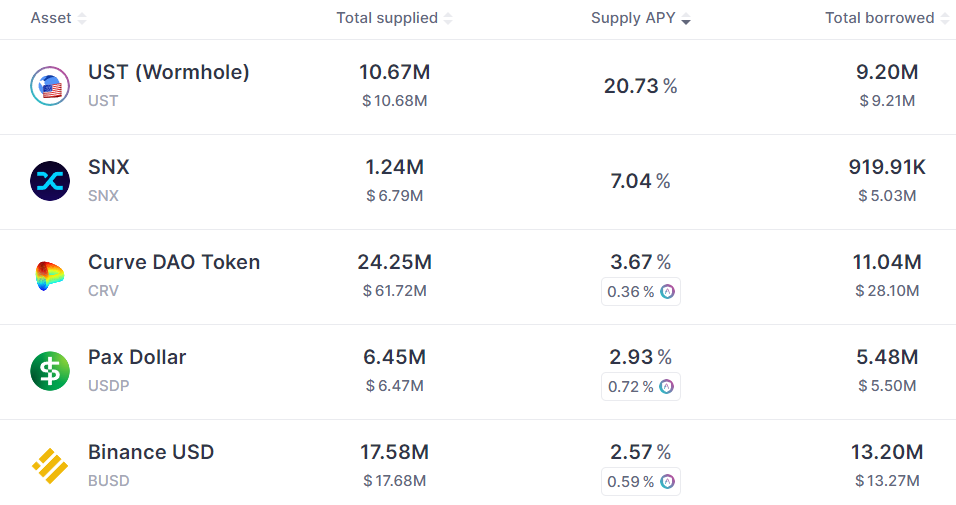Image resolution: width=956 pixels, height=505 pixels.
Task: Open the Pax Dollar asset
Action: pyautogui.click(x=137, y=357)
